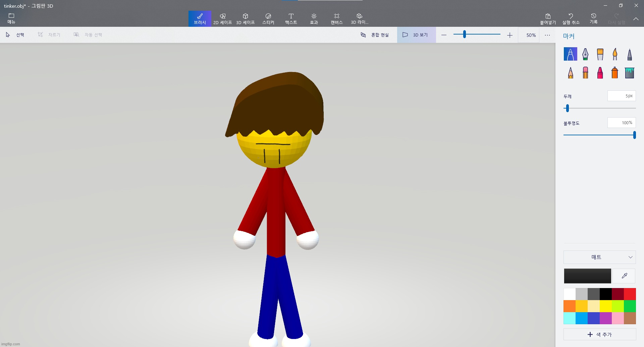Open the 효과 tab
644x347 pixels.
314,19
